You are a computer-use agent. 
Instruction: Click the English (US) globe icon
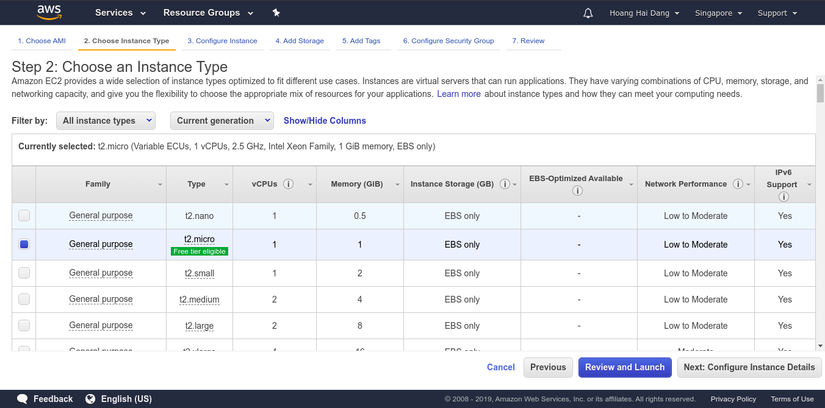coord(90,399)
